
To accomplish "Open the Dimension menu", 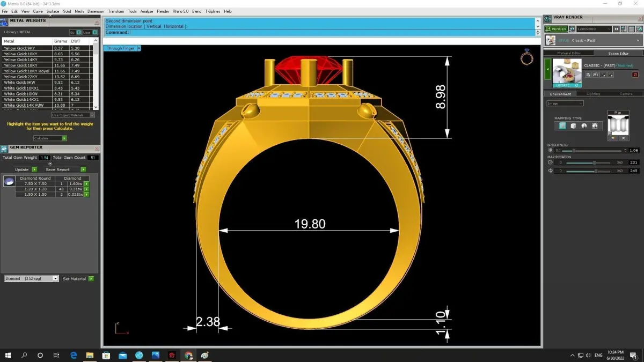I will [x=96, y=11].
